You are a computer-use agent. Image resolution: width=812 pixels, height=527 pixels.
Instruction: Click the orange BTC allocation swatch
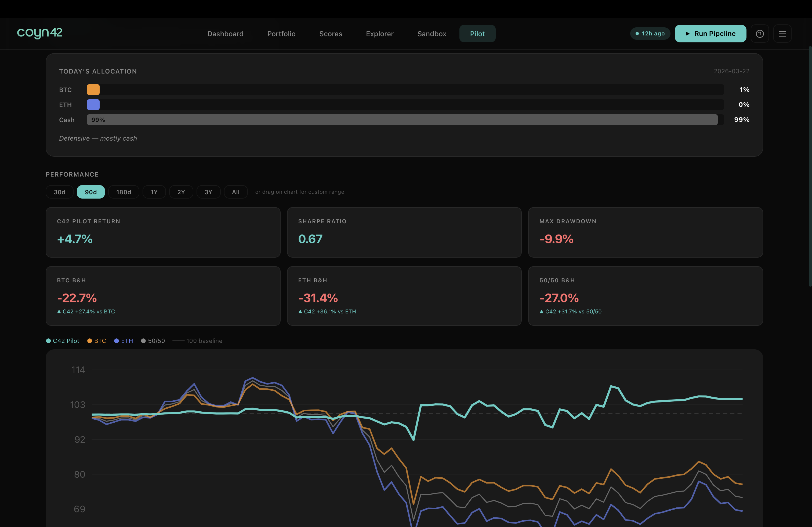[x=93, y=90]
